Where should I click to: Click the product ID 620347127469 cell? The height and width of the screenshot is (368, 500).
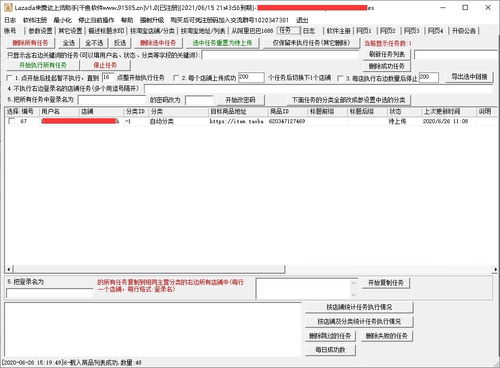[x=287, y=121]
